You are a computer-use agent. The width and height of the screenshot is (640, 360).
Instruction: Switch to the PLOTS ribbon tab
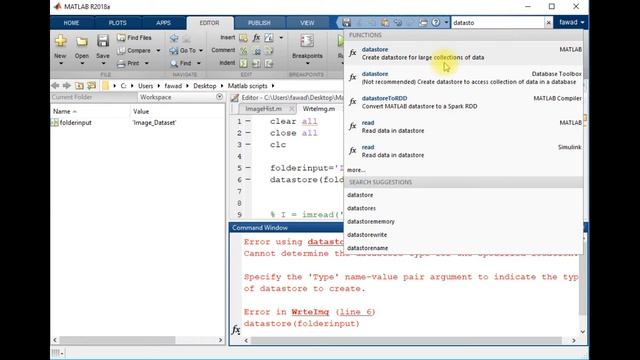coord(118,23)
